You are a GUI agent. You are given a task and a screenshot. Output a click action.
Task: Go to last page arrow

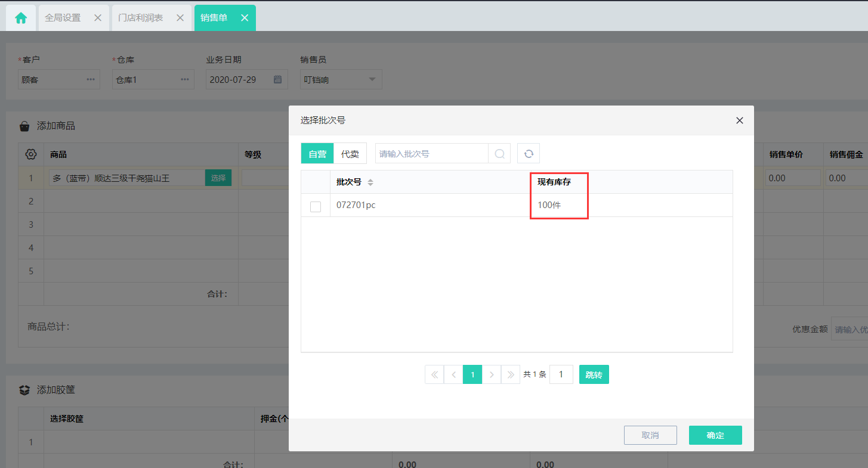[x=511, y=374]
